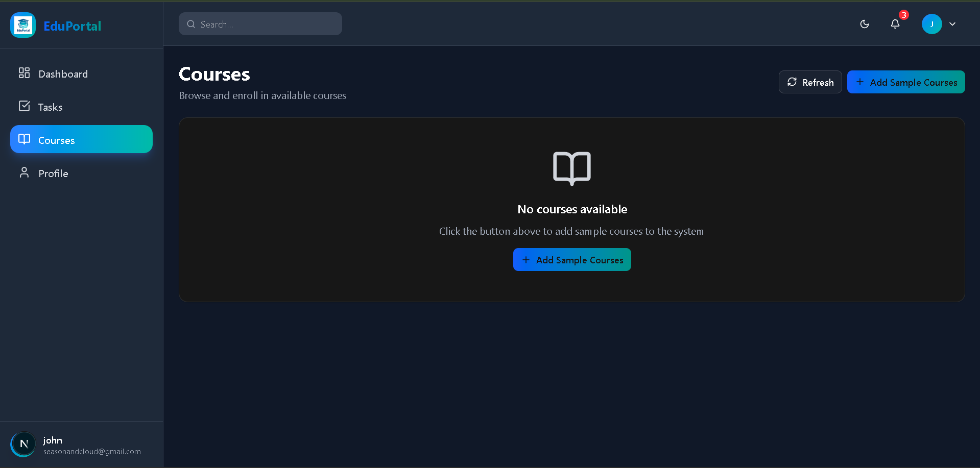
Task: Open notifications via the bell icon
Action: 895,24
